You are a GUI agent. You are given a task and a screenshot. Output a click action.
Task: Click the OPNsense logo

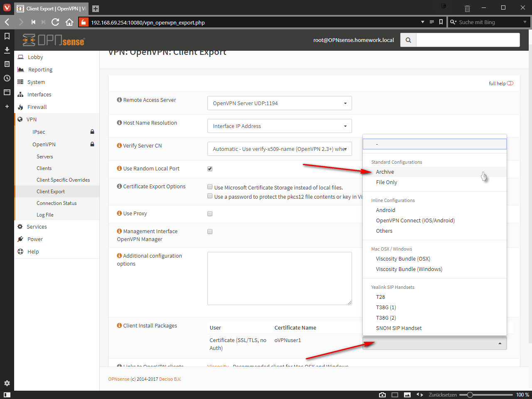tap(53, 40)
